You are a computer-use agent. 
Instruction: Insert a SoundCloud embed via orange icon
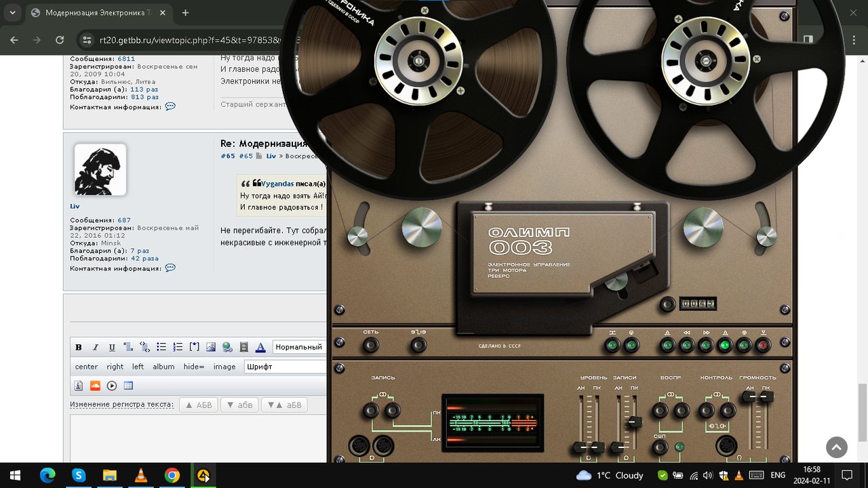95,386
